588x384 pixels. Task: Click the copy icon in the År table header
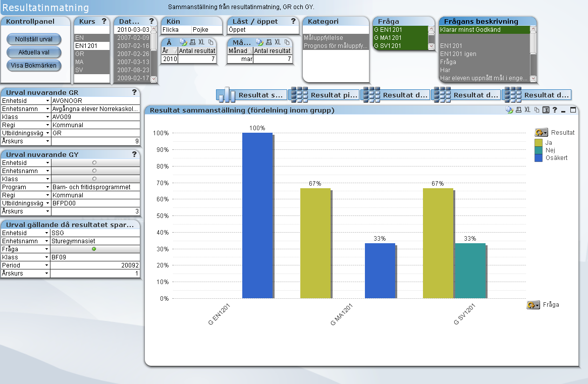[211, 42]
